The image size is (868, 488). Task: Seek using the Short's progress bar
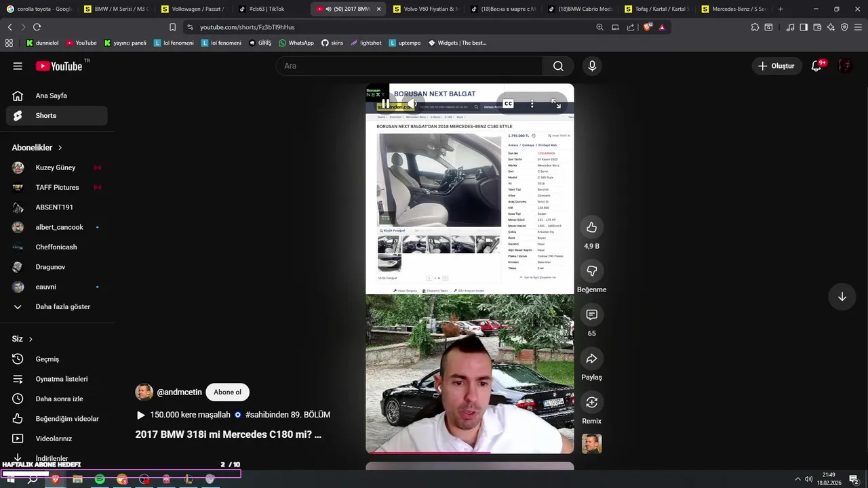point(469,452)
